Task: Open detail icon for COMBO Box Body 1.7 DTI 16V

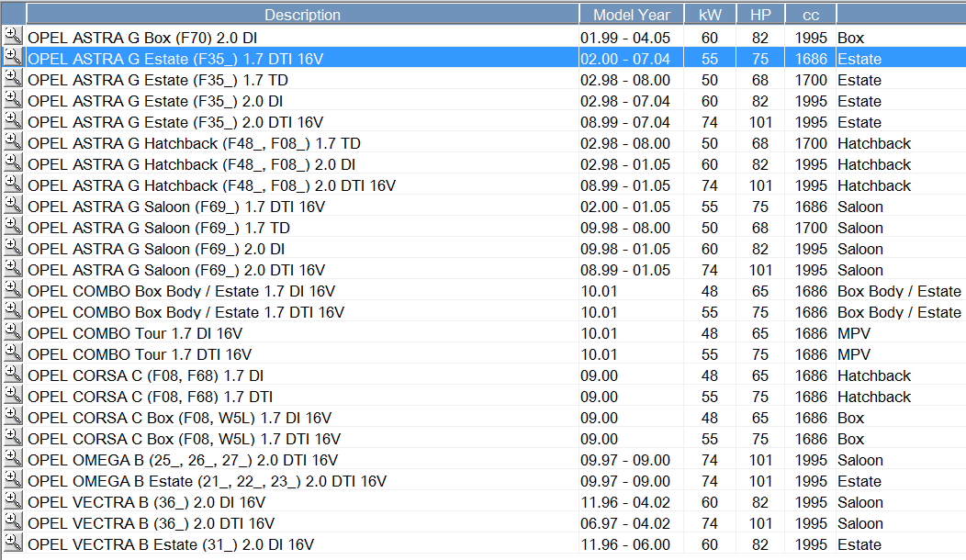Action: point(13,310)
